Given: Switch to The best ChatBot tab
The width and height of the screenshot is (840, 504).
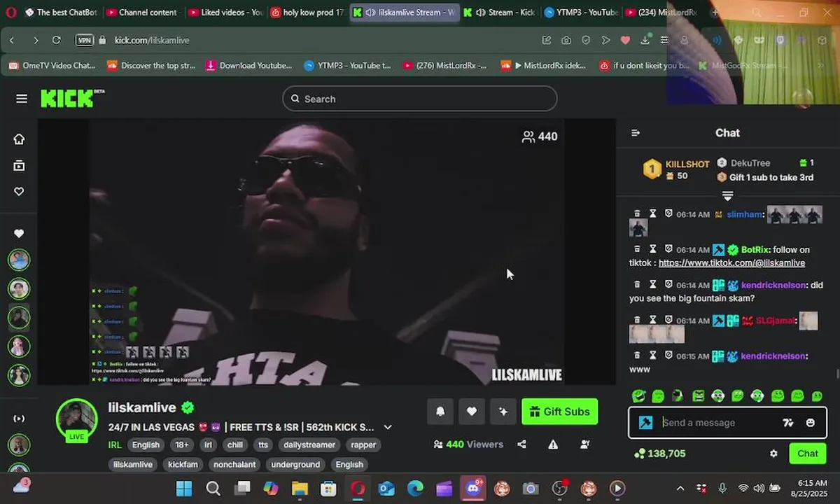Looking at the screenshot, I should pos(60,13).
